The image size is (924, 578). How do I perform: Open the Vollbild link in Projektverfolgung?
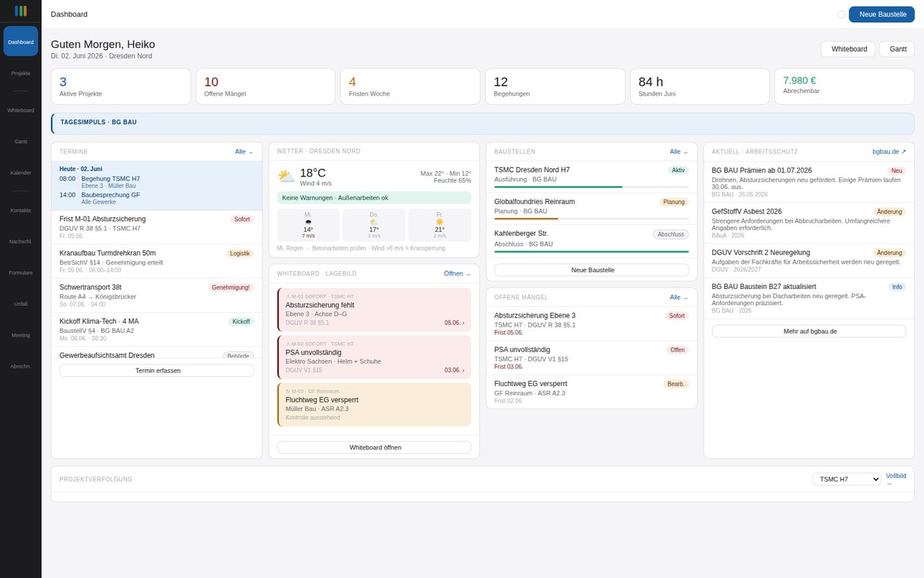pos(896,479)
